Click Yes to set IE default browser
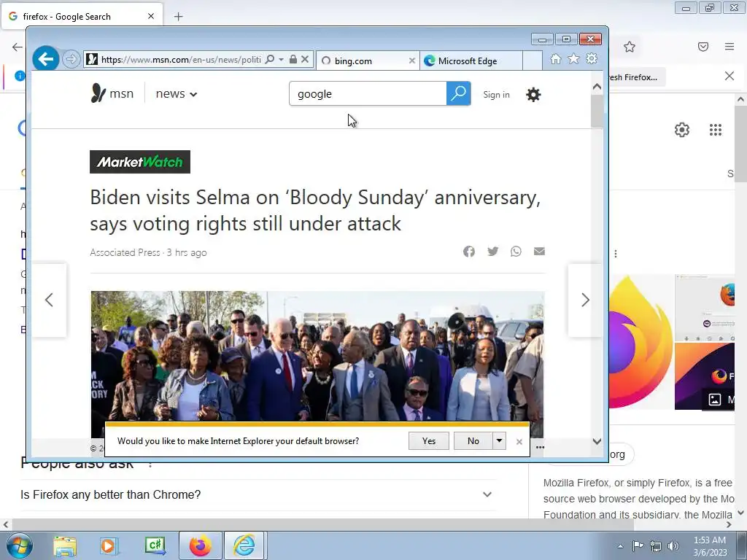This screenshot has width=747, height=560. pyautogui.click(x=429, y=441)
